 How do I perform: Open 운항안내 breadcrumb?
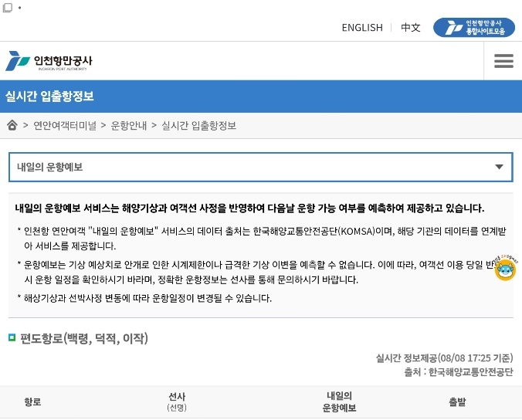(128, 126)
